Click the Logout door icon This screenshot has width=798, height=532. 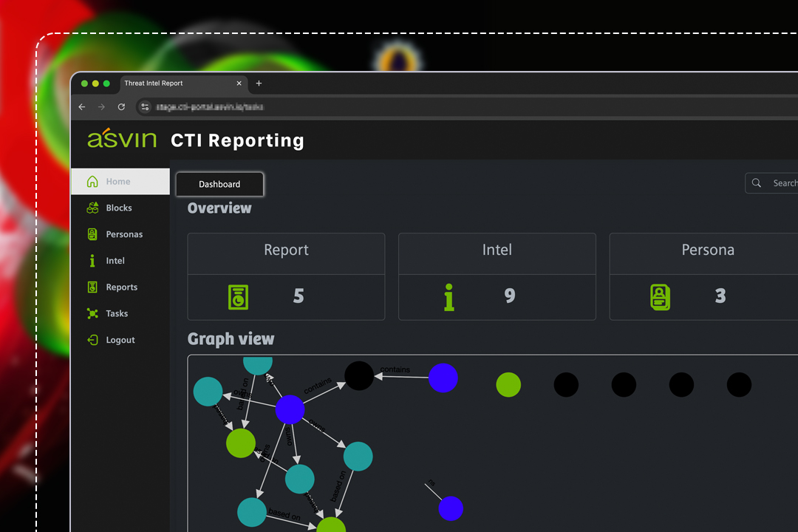point(92,340)
